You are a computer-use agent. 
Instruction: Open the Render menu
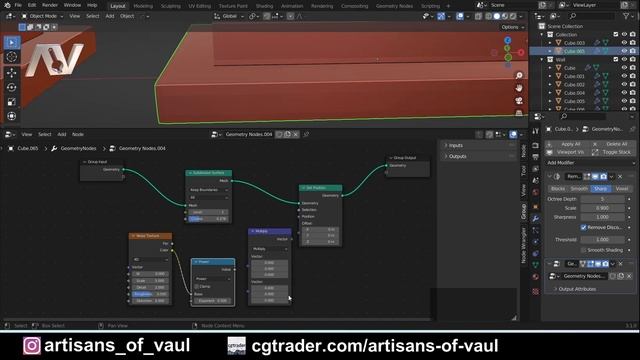(50, 5)
